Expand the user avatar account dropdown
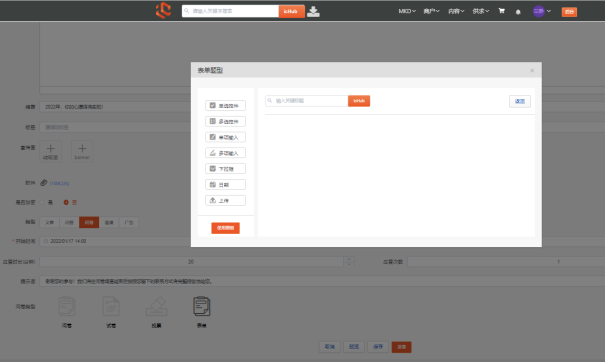The width and height of the screenshot is (605, 362). pyautogui.click(x=542, y=11)
